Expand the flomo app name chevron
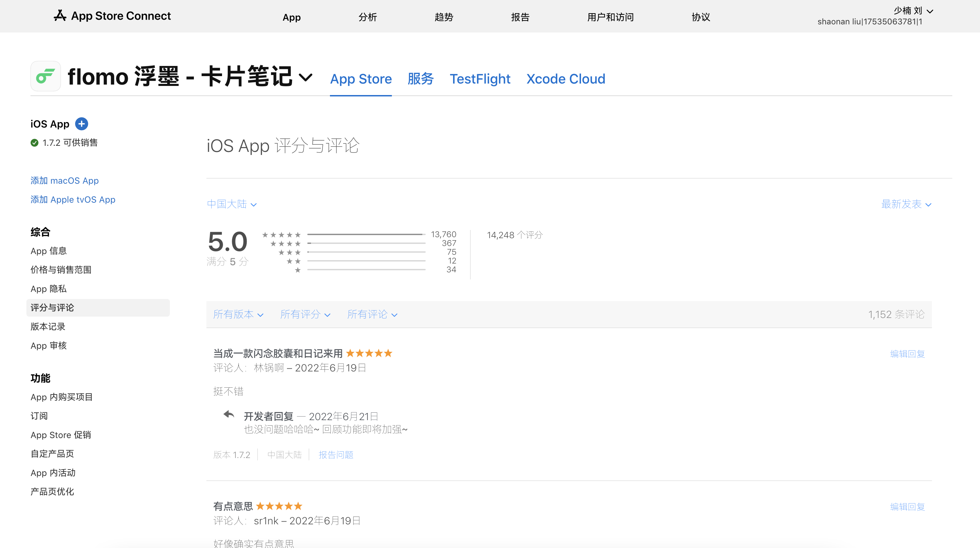The image size is (980, 548). point(306,77)
